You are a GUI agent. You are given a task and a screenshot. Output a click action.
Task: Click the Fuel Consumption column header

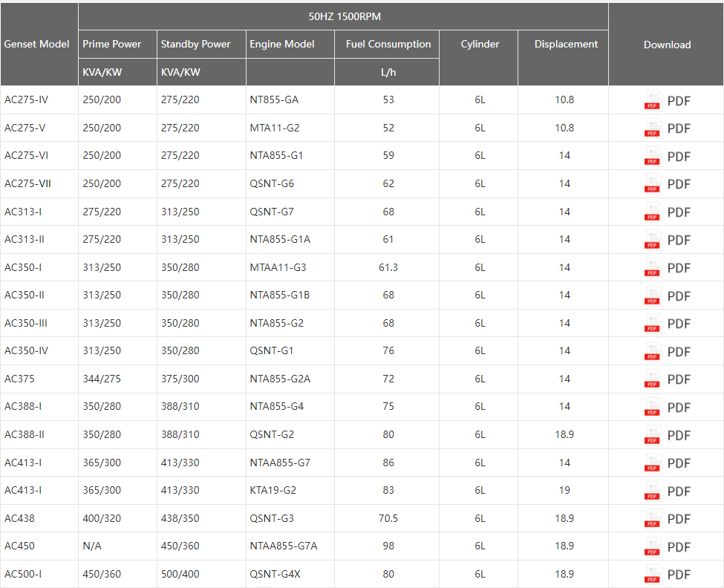pos(387,45)
